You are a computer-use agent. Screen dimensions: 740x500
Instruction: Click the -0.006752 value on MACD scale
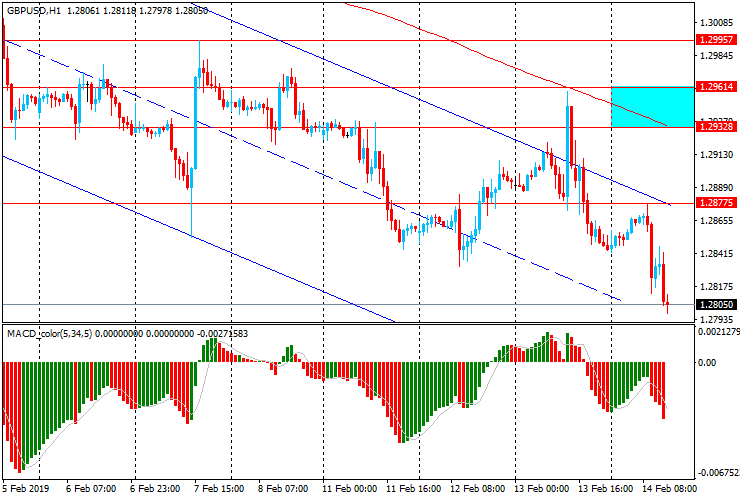[x=718, y=473]
